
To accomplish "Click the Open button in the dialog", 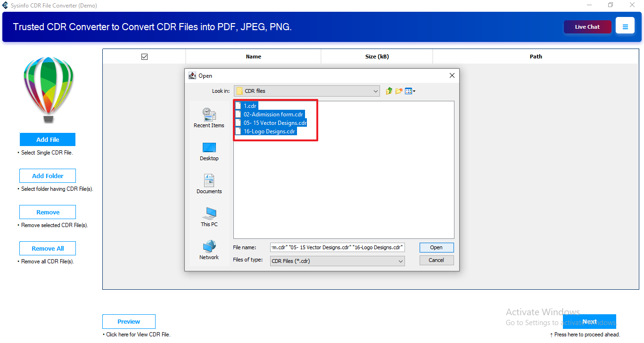I will tap(437, 247).
